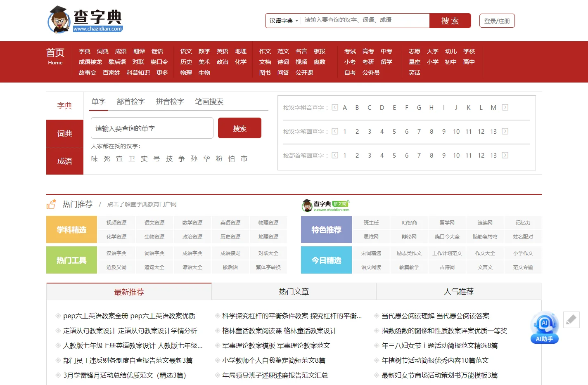Open 繁体字转换 tool link
The image size is (588, 385).
[x=268, y=267]
